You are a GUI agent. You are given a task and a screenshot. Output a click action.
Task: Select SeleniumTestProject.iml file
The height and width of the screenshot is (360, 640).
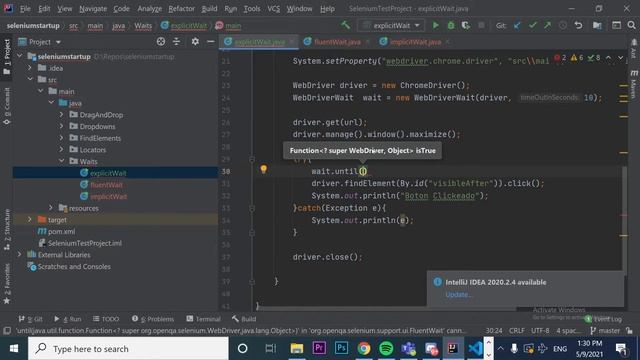[84, 243]
